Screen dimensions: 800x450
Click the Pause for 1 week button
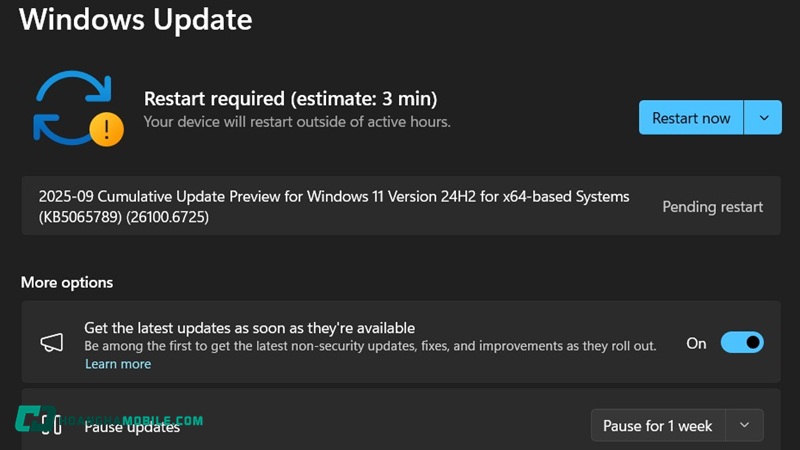[x=657, y=426]
